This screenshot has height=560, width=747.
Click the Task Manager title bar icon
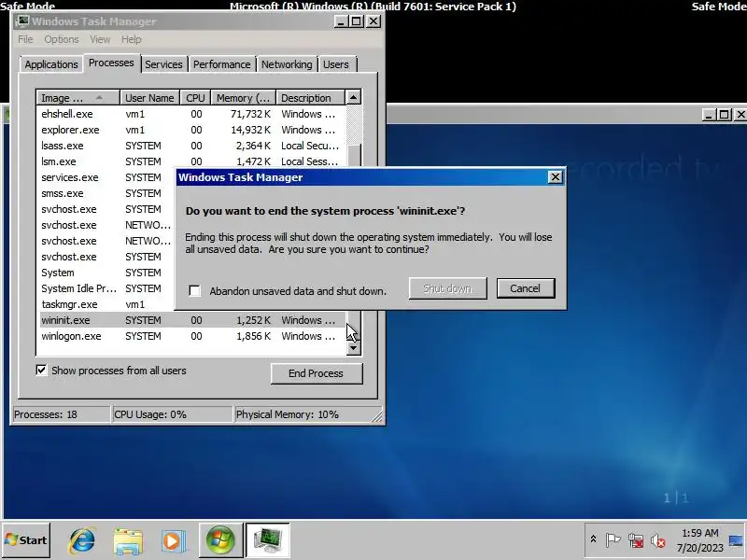pyautogui.click(x=21, y=21)
